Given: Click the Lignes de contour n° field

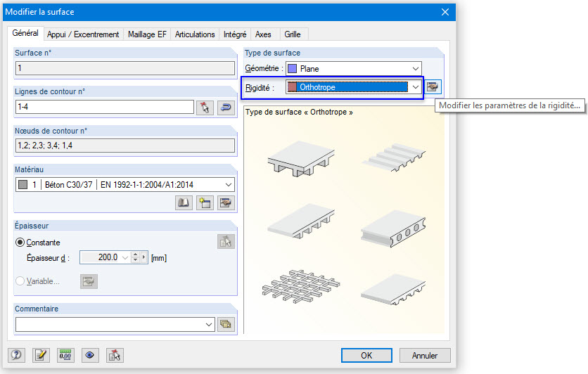Looking at the screenshot, I should point(105,107).
